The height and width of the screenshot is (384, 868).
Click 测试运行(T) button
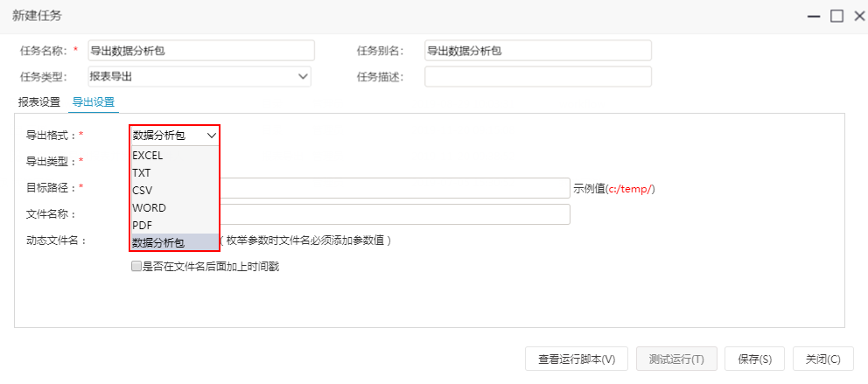[676, 359]
